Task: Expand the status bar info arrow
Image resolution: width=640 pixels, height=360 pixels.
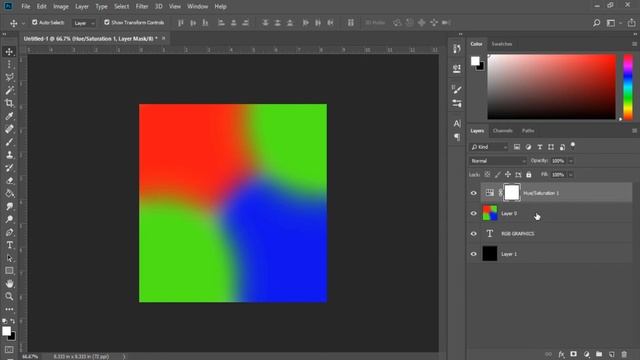Action: click(124, 356)
